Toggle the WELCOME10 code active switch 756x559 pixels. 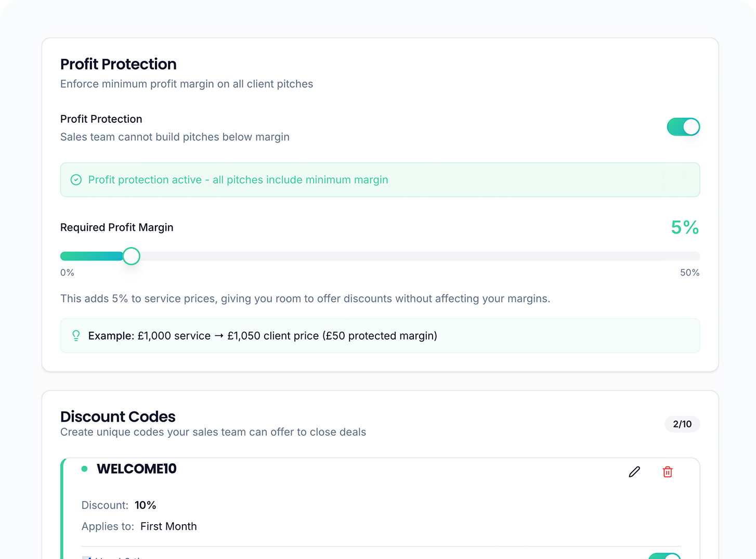click(664, 556)
